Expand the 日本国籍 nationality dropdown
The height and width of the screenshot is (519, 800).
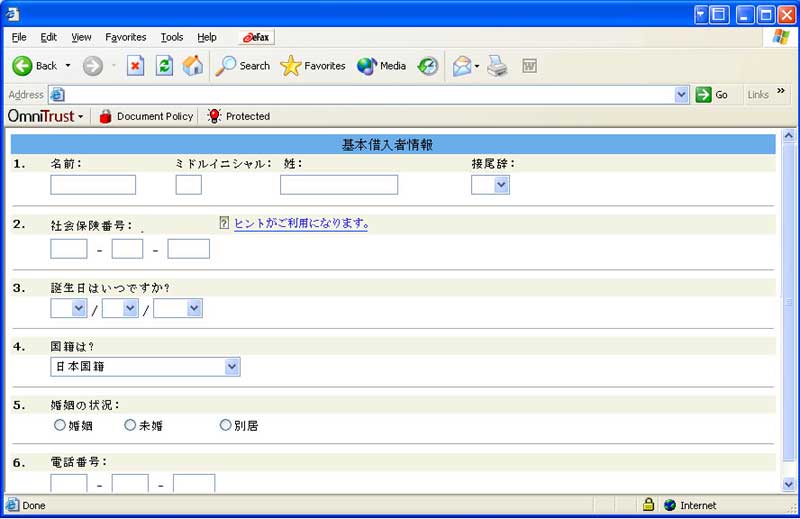(x=145, y=367)
